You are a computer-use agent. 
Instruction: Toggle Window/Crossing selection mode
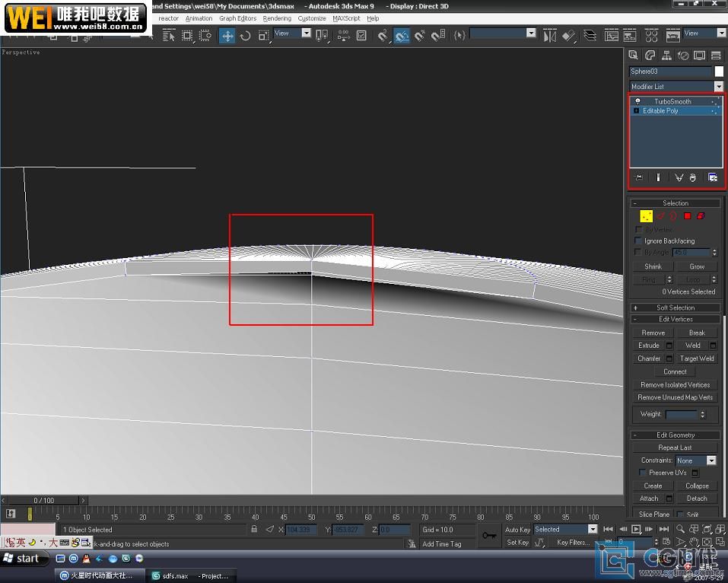coord(205,36)
